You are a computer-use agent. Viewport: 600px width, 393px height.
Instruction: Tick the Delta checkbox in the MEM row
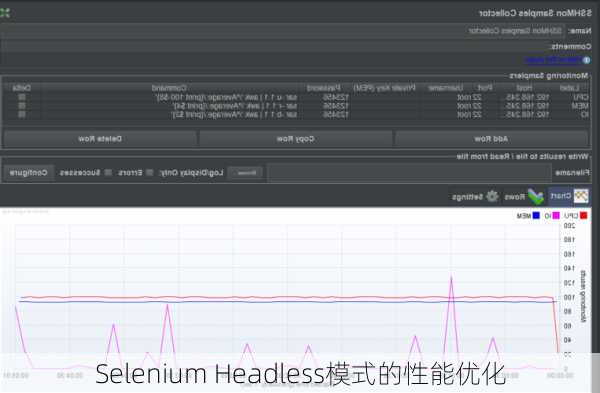point(22,106)
